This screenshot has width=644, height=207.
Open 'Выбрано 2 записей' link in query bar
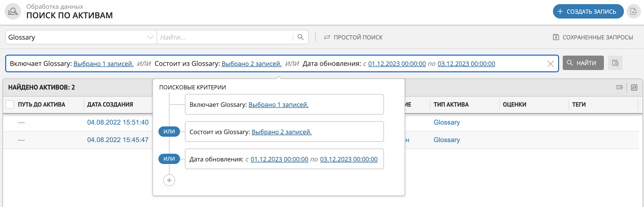tap(252, 64)
